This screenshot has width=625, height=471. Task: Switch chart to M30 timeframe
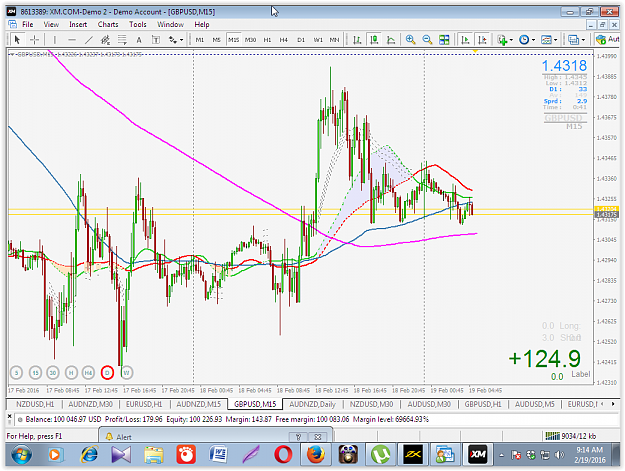click(250, 40)
